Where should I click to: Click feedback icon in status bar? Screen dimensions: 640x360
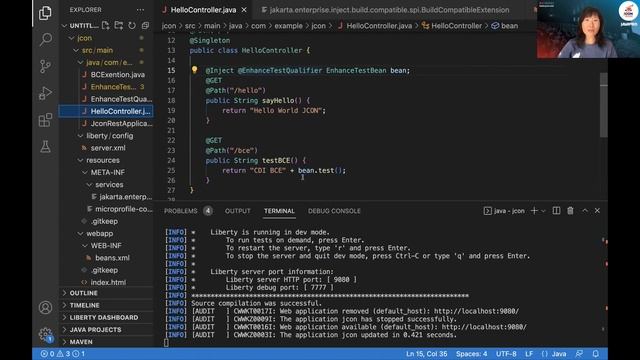[579, 354]
